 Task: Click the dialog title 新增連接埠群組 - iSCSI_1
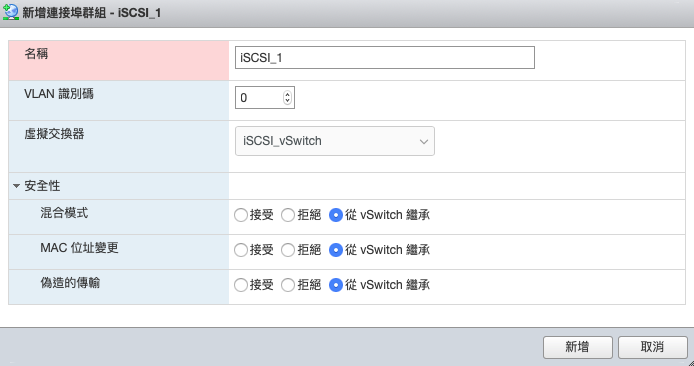click(92, 13)
